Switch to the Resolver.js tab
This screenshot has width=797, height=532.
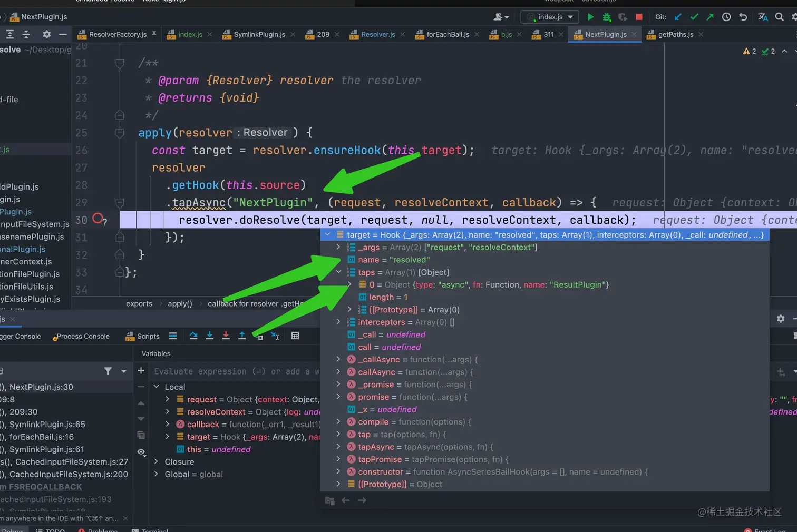[x=377, y=34]
